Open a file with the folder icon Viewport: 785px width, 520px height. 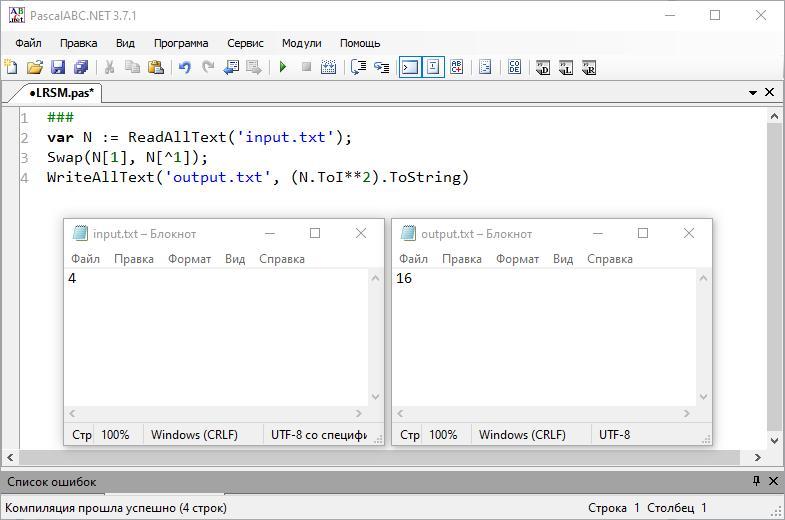point(35,67)
